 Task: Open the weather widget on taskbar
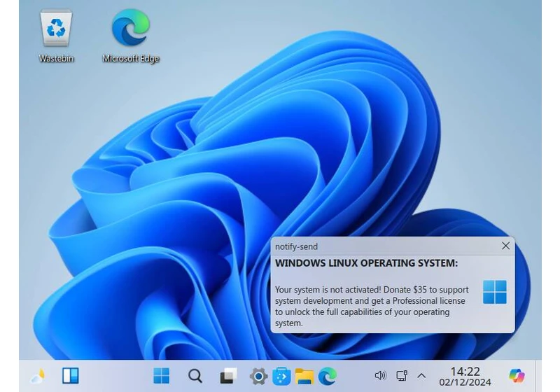tap(38, 376)
